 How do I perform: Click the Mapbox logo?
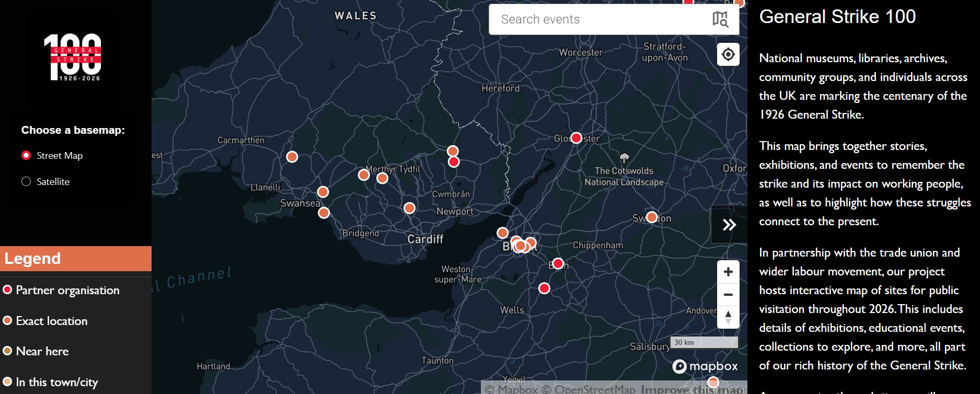(x=705, y=366)
